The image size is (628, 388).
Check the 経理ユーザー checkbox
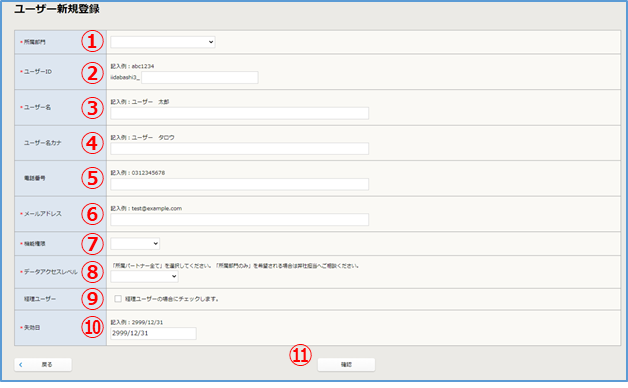118,299
